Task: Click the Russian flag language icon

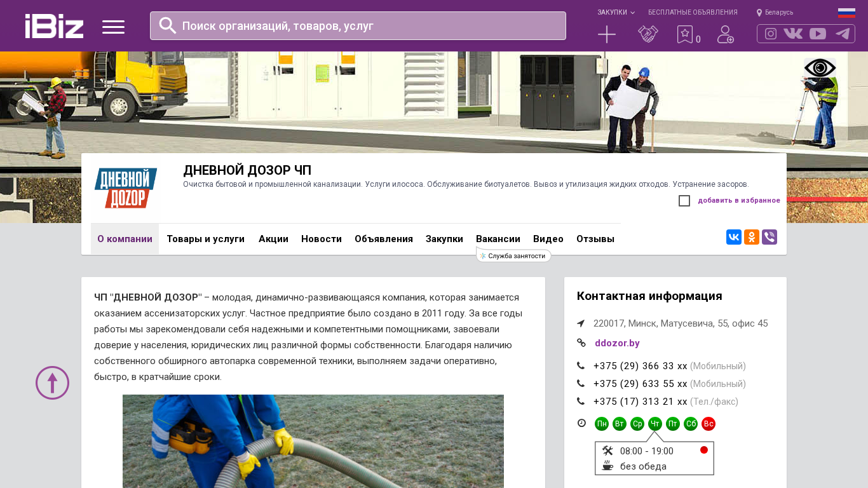Action: pyautogui.click(x=846, y=13)
